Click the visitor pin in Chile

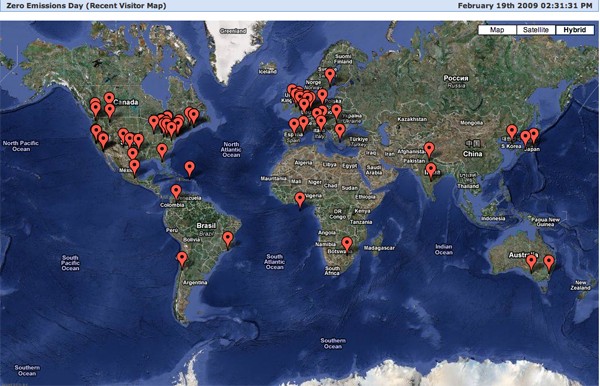point(182,259)
